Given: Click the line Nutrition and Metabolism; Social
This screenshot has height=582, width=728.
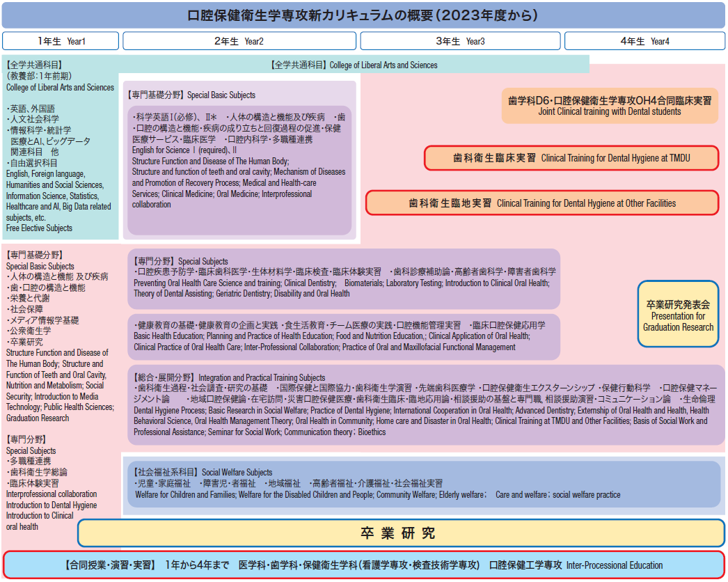Looking at the screenshot, I should point(55,386).
